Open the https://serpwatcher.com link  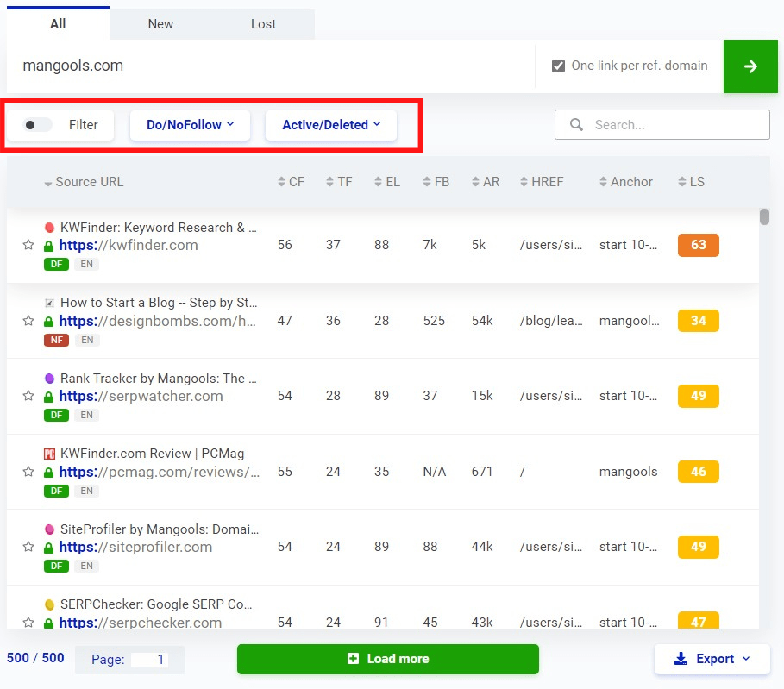(141, 396)
